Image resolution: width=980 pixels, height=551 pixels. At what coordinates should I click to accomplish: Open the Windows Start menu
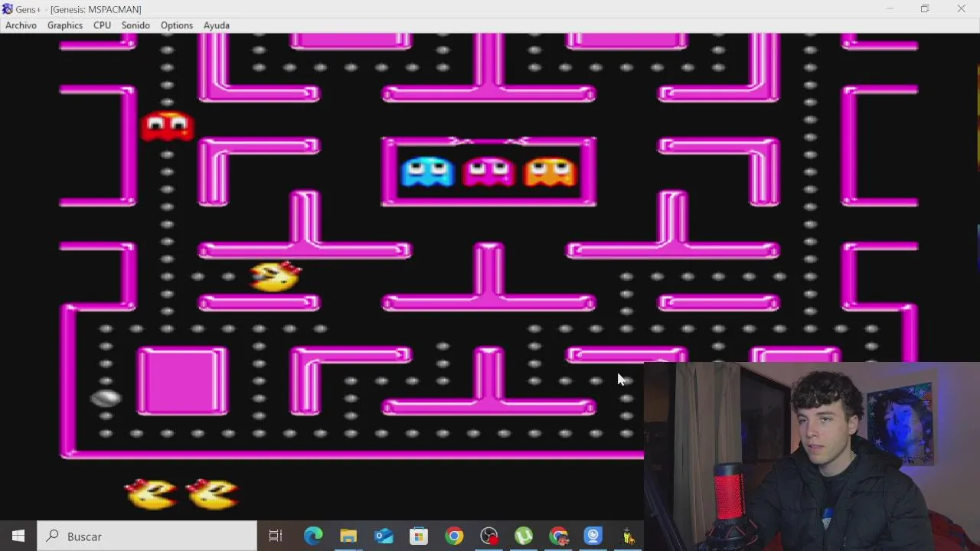tap(18, 536)
